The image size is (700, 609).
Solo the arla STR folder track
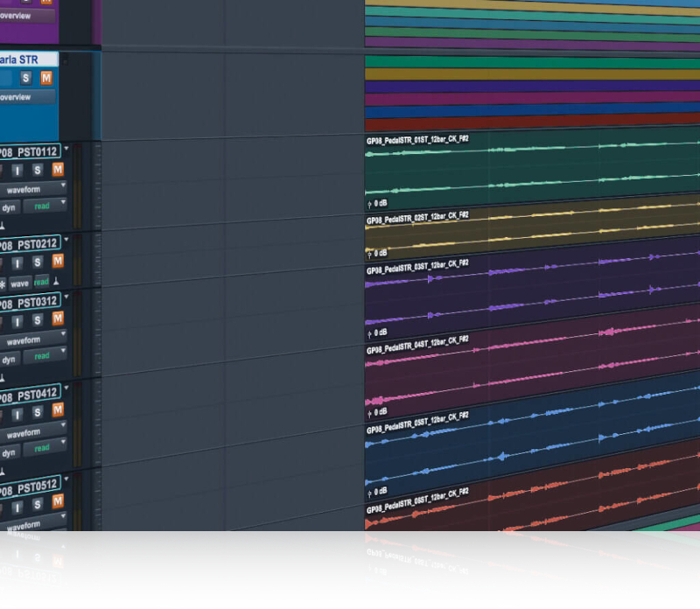[x=26, y=78]
